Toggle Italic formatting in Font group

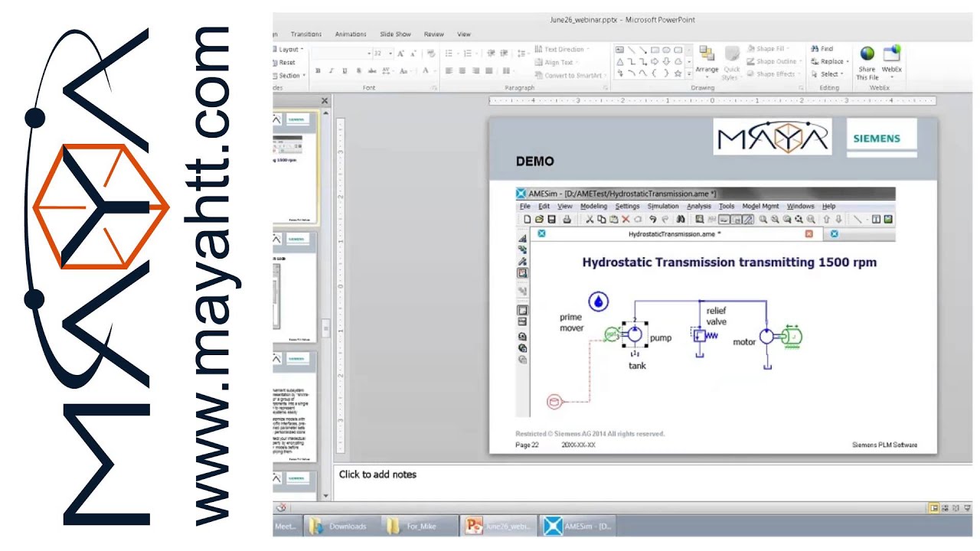[x=332, y=71]
